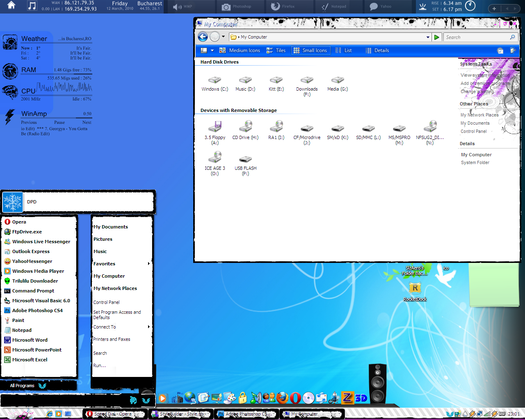This screenshot has height=420, width=525.
Task: Open All Programs in Start menu
Action: click(28, 386)
